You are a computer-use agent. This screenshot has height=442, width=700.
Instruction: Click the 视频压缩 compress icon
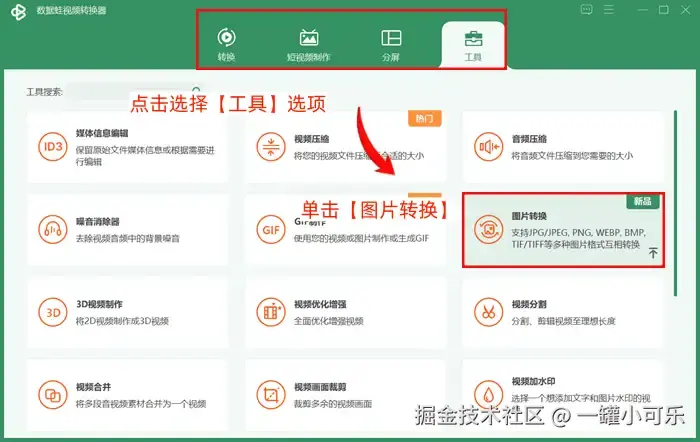271,146
